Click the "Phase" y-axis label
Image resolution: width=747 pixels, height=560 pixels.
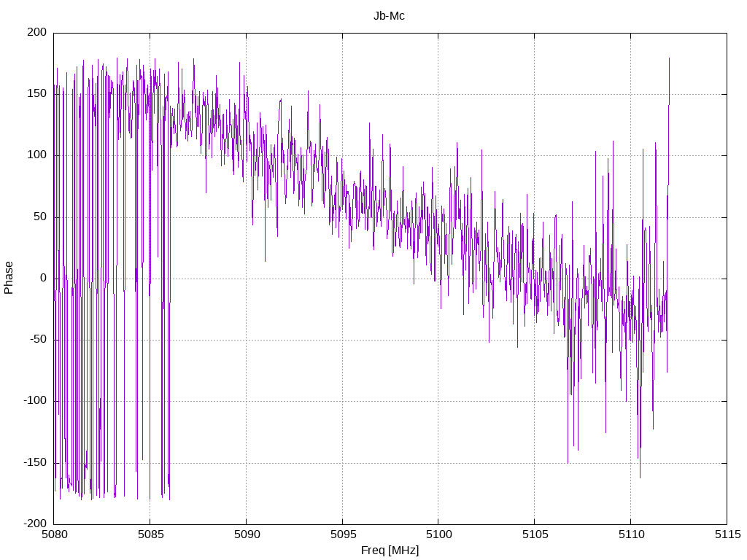point(9,278)
